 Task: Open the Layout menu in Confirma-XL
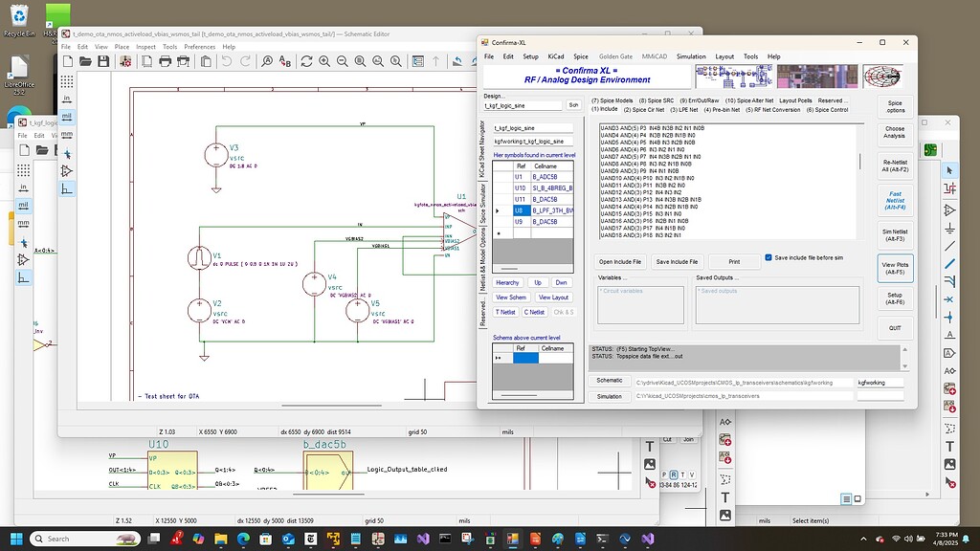pos(724,56)
